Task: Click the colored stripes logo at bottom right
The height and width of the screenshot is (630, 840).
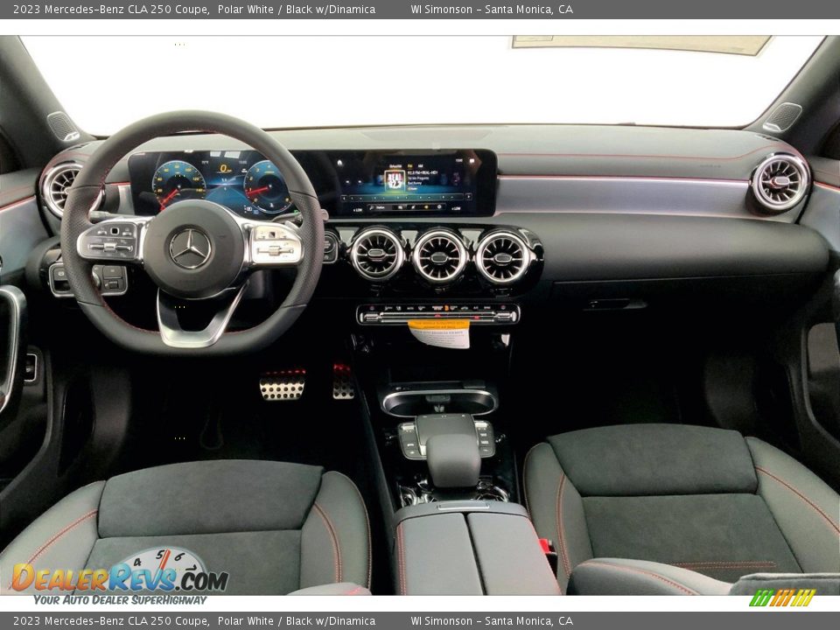Action: point(782,598)
